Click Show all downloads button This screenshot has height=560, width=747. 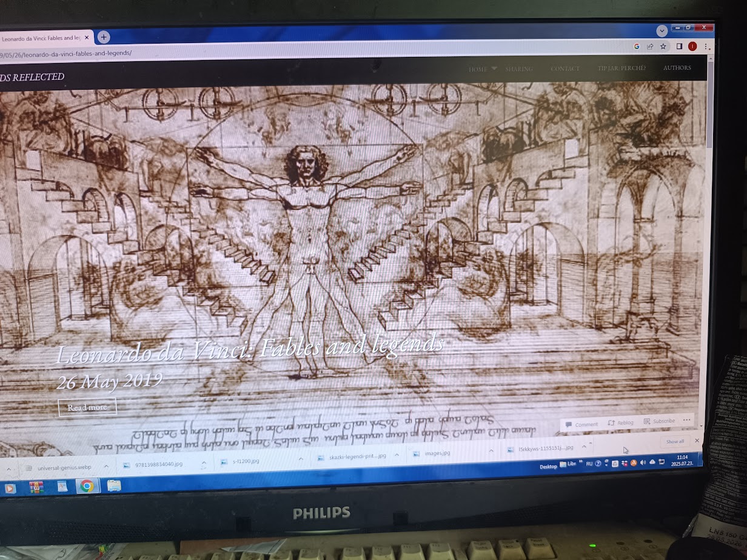[674, 441]
